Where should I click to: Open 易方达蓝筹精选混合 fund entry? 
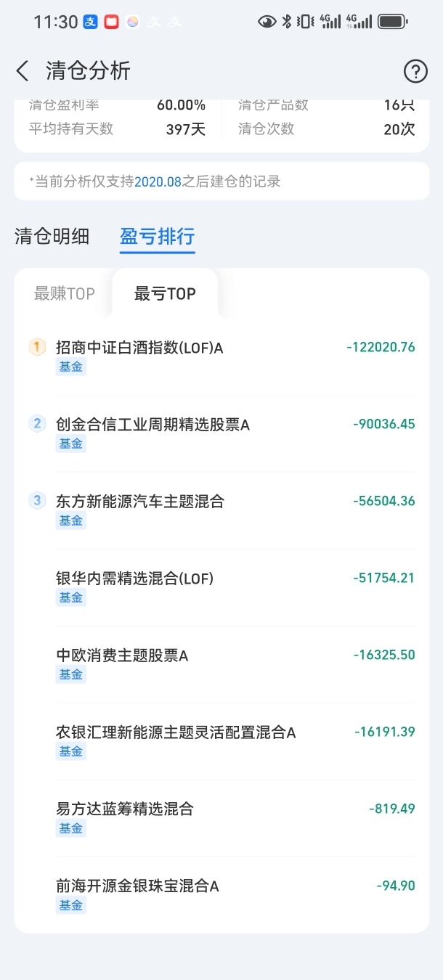221,818
